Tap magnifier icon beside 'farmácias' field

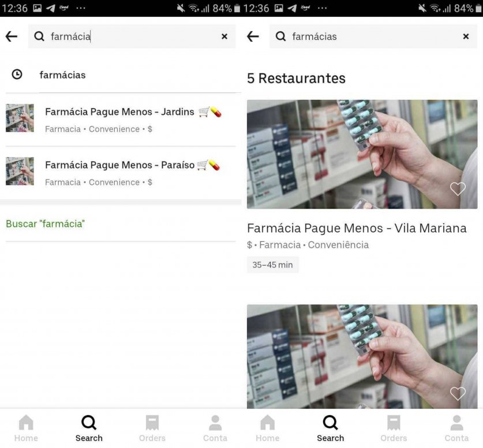280,36
